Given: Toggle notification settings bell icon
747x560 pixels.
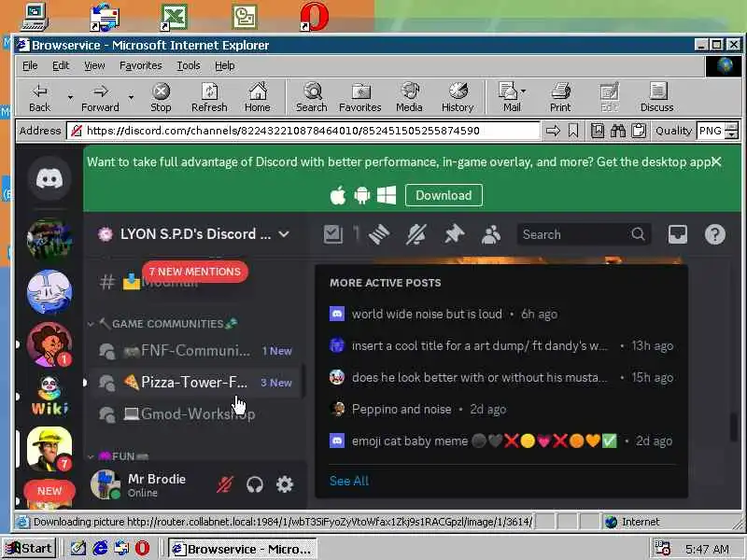Looking at the screenshot, I should point(416,234).
